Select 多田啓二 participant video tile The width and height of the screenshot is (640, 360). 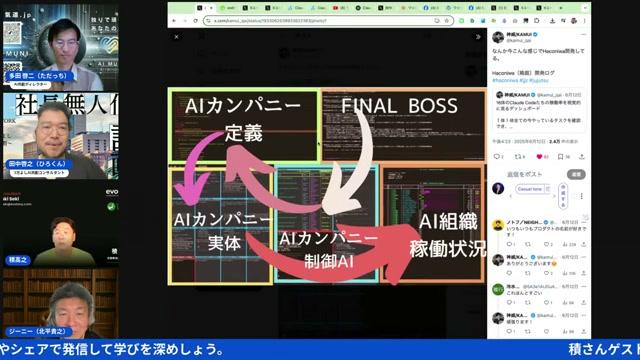pos(60,47)
